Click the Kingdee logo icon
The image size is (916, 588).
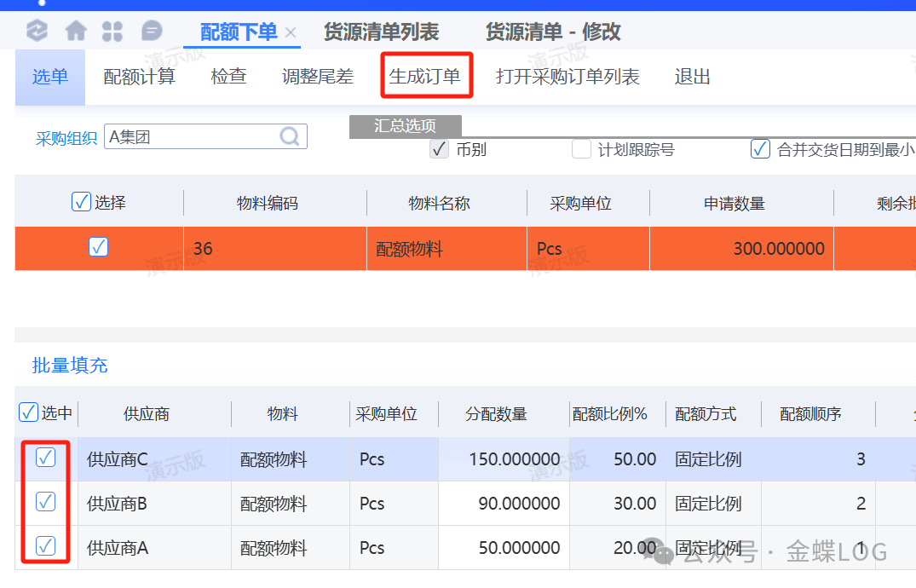(x=37, y=32)
